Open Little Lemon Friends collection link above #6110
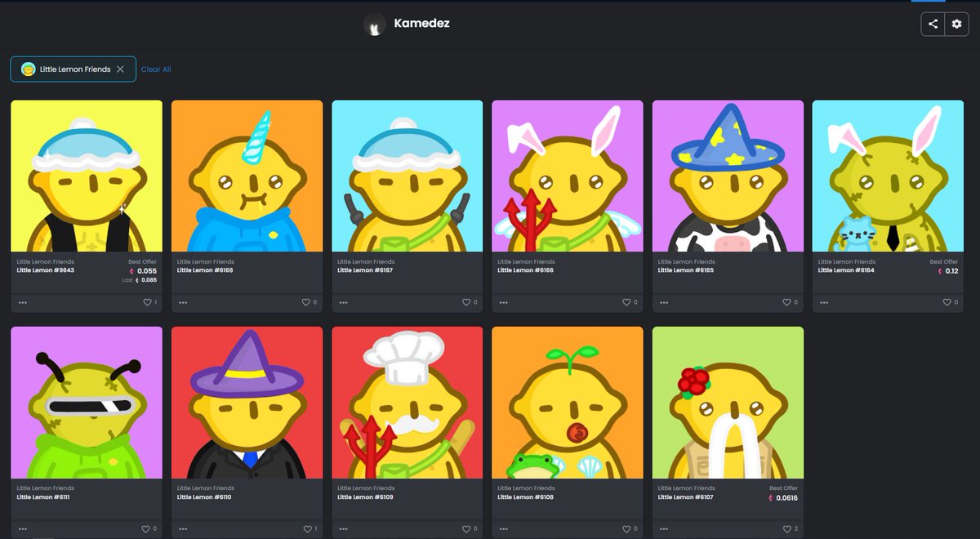The image size is (980, 539). (x=206, y=488)
